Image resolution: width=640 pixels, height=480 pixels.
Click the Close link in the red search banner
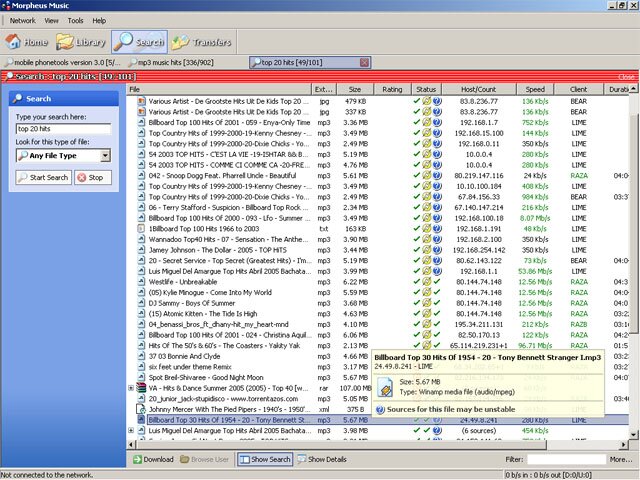(626, 76)
